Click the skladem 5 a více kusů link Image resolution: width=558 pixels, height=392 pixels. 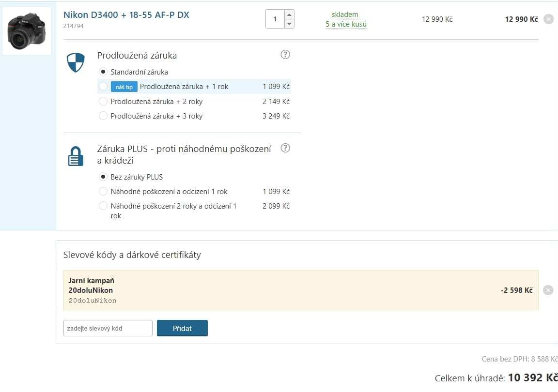(x=346, y=19)
